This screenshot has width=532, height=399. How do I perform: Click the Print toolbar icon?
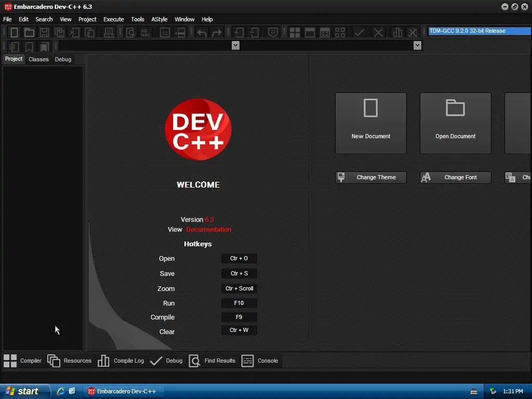(x=109, y=33)
